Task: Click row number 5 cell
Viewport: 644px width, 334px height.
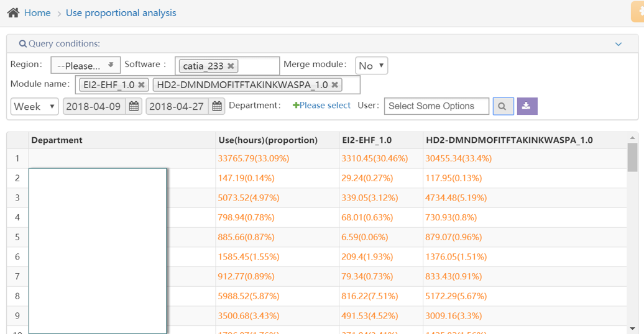Action: pos(17,237)
